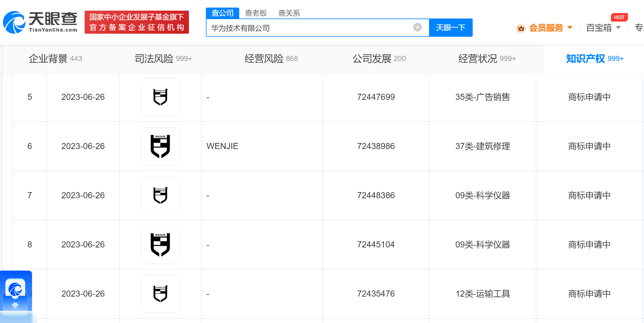Viewport: 644px width, 323px height.
Task: Switch to the 经营状况 tab
Action: coord(487,59)
